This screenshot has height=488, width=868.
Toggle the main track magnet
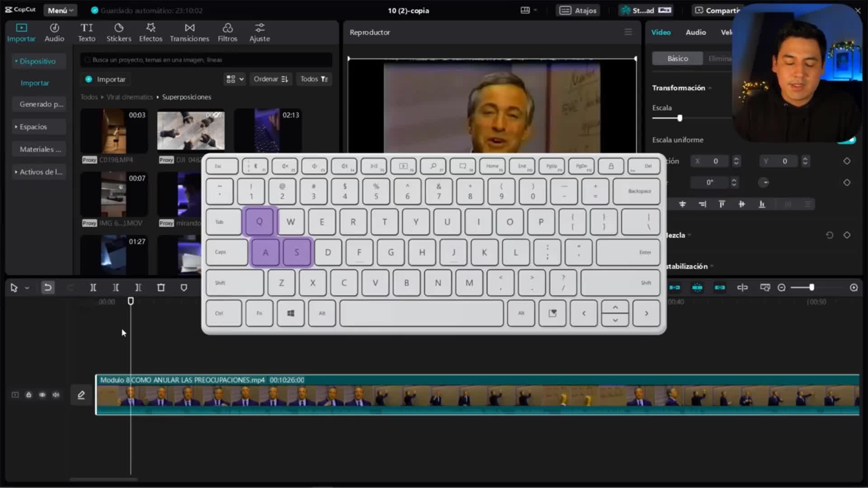click(x=675, y=288)
